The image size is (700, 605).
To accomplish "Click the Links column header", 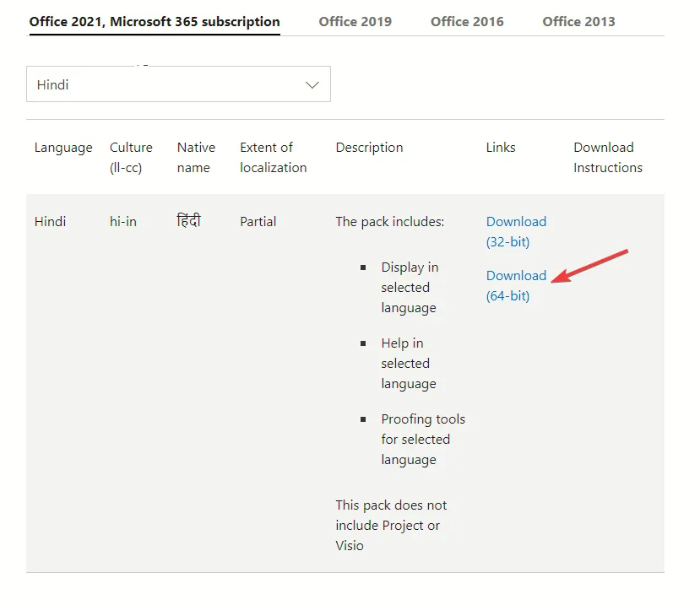I will click(x=501, y=147).
